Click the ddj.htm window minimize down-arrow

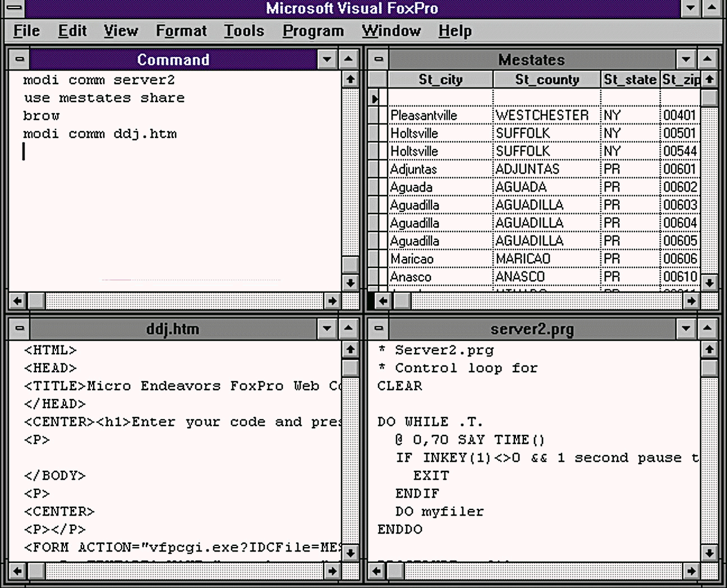pos(327,328)
